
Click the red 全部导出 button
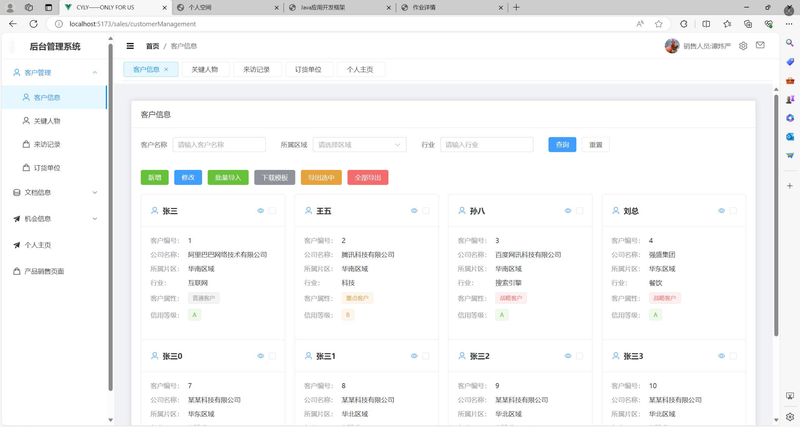click(368, 178)
